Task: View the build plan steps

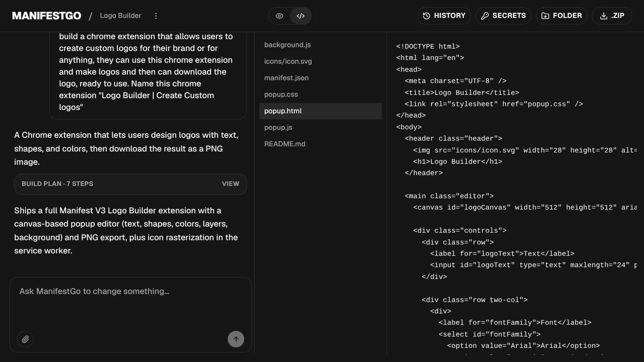Action: [x=231, y=184]
